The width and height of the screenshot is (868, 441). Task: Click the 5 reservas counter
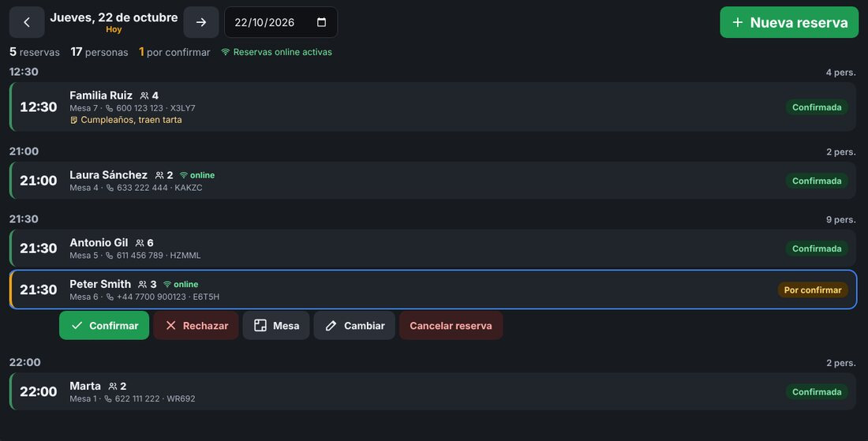pos(34,52)
